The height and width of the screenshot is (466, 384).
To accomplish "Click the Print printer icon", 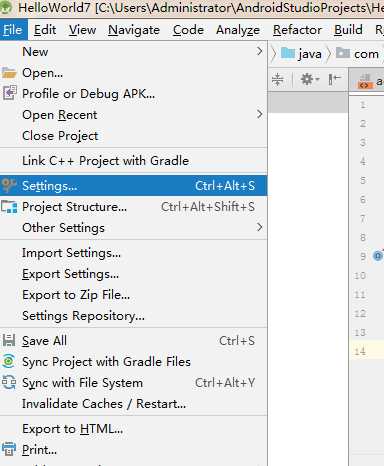I will 9,449.
